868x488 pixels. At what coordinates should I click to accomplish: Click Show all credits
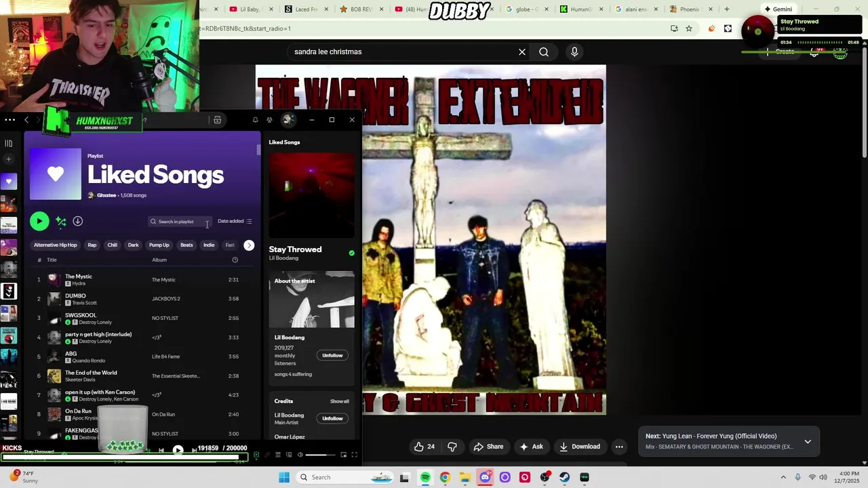click(340, 401)
